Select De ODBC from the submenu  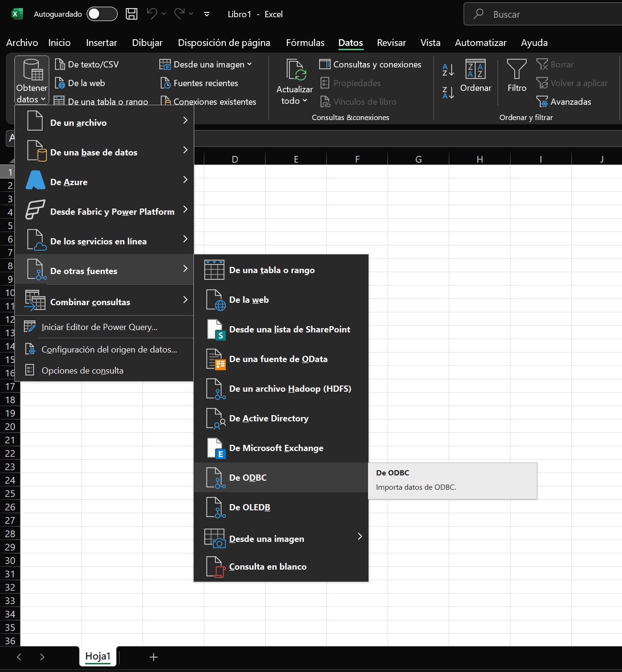(248, 477)
